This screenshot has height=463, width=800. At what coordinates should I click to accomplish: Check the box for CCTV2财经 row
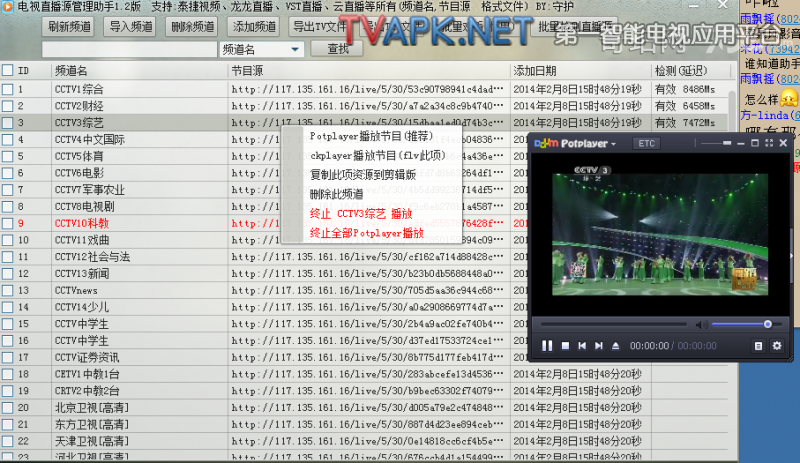8,106
